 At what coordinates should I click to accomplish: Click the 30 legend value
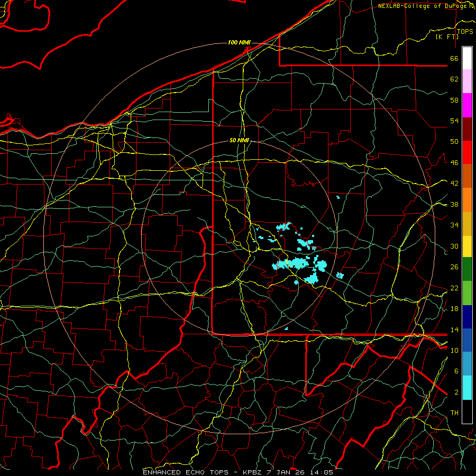(454, 246)
